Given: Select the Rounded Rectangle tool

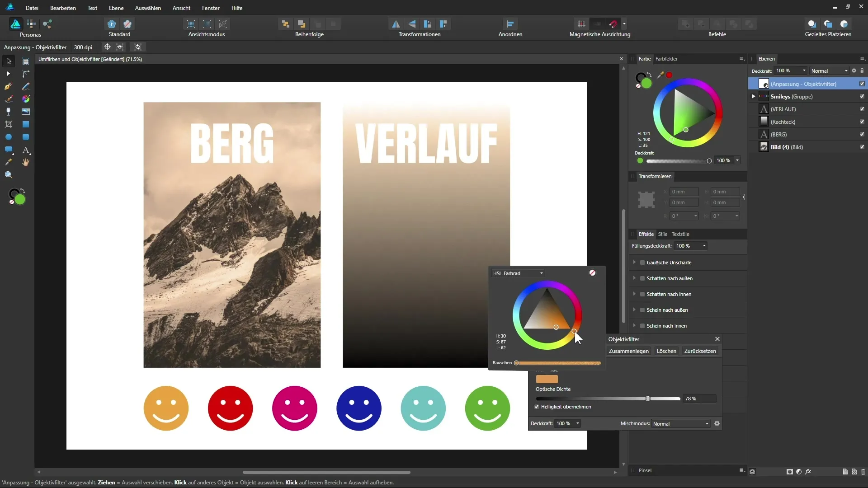Looking at the screenshot, I should pyautogui.click(x=26, y=137).
